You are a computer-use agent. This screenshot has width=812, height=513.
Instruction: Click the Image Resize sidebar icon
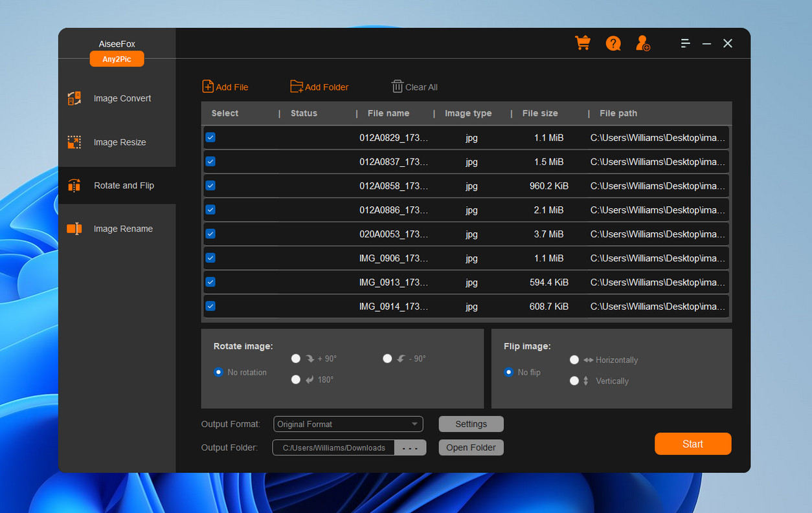coord(74,142)
